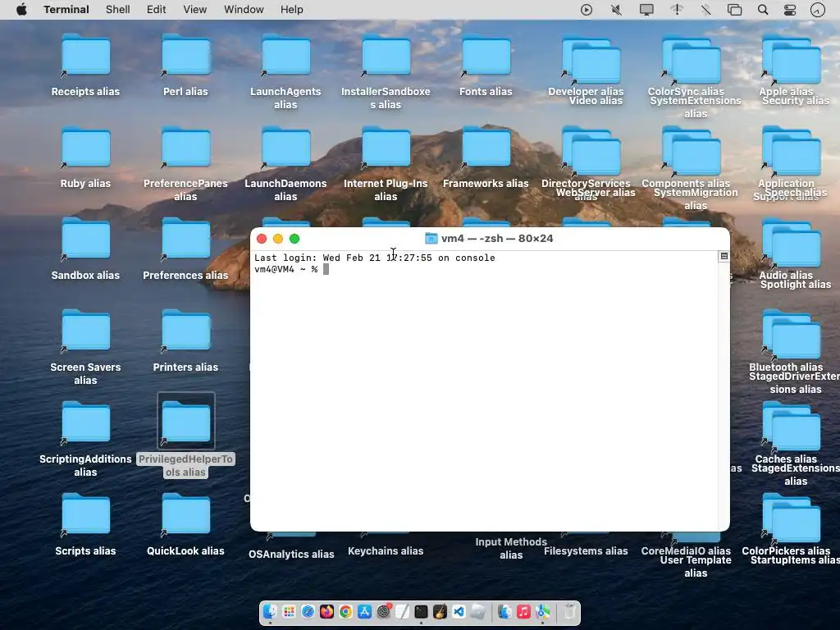
Task: Click the Bluetooth off icon in menu bar
Action: 706,10
